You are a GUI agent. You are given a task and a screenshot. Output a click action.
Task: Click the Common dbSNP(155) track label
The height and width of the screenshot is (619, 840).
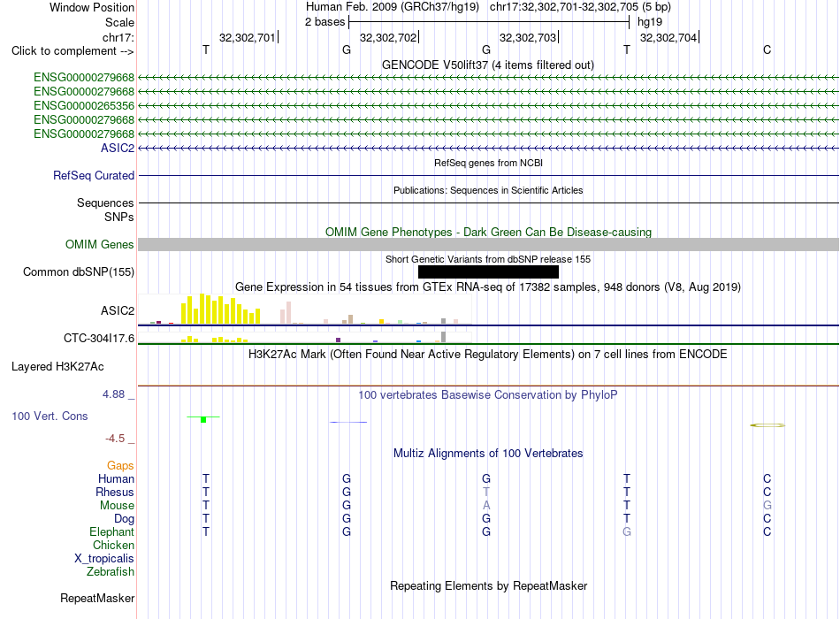[x=79, y=271]
